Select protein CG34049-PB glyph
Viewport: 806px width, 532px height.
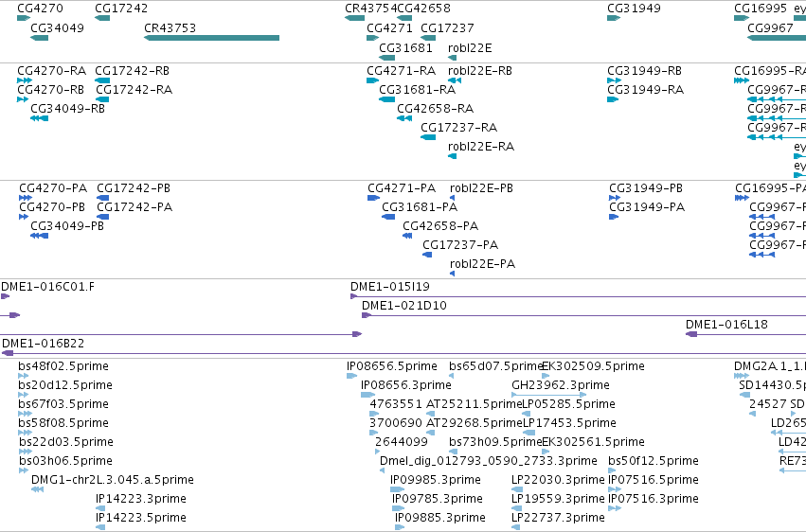tap(39, 237)
